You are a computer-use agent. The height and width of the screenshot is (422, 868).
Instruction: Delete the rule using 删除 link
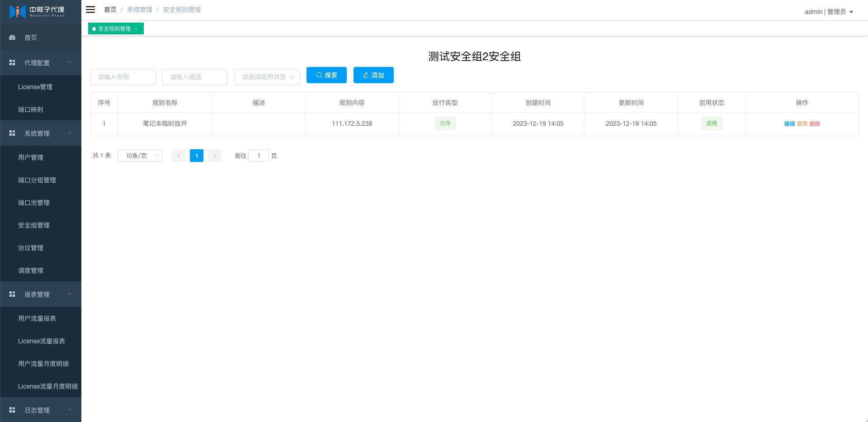[815, 124]
